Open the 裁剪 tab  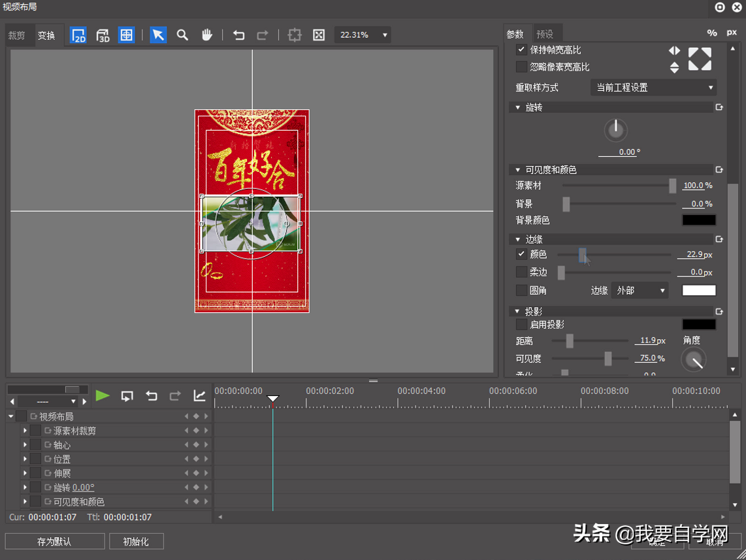16,35
